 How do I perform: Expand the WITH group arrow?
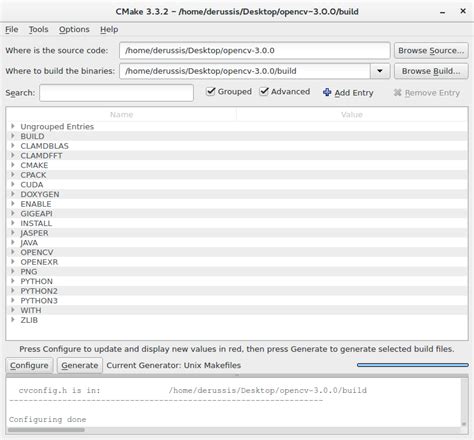click(13, 310)
